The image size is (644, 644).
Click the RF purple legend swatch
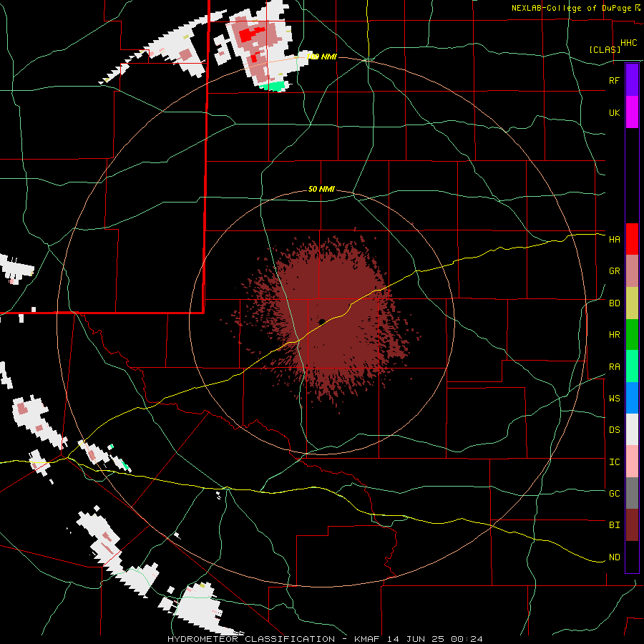tap(632, 80)
